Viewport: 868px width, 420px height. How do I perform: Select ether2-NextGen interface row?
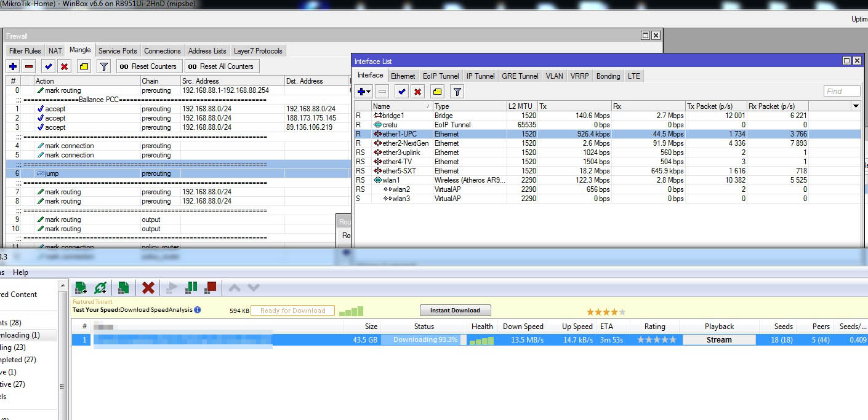[x=607, y=143]
